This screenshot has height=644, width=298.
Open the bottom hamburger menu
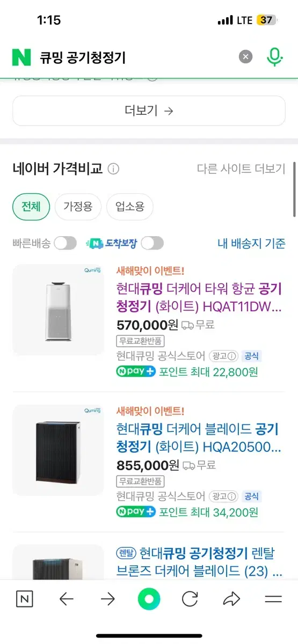[273, 599]
